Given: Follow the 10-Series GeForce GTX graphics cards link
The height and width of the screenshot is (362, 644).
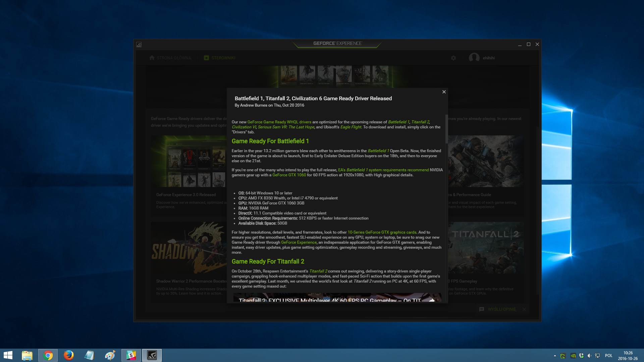Looking at the screenshot, I should click(x=382, y=232).
